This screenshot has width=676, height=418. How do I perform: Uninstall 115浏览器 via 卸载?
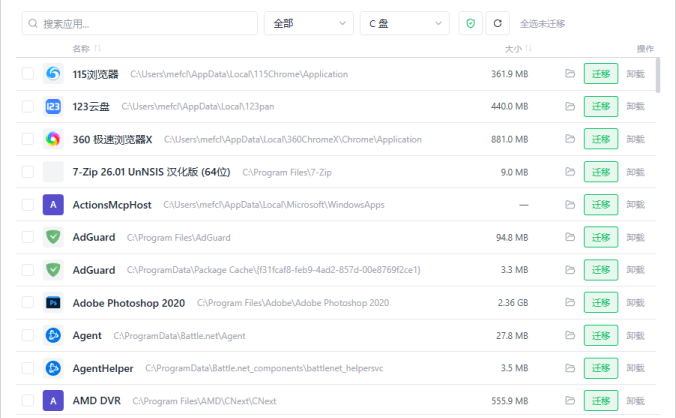(x=635, y=74)
